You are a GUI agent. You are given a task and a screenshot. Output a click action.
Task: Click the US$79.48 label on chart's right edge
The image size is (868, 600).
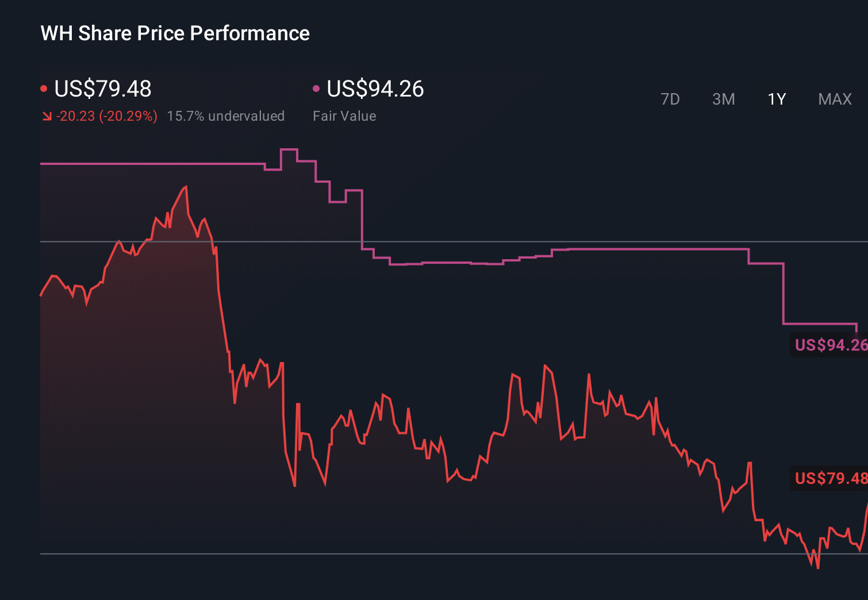pyautogui.click(x=830, y=478)
